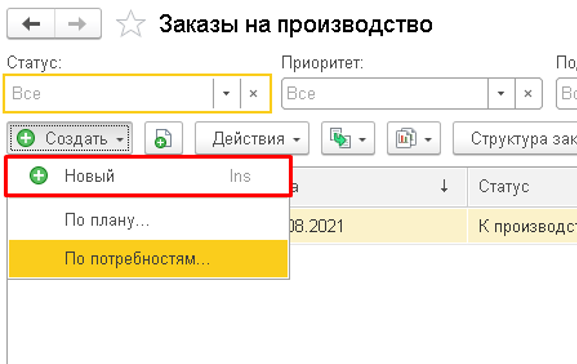Viewport: 577px width, 364px height.
Task: Open the create-based-on icon dropdown
Action: tap(348, 139)
